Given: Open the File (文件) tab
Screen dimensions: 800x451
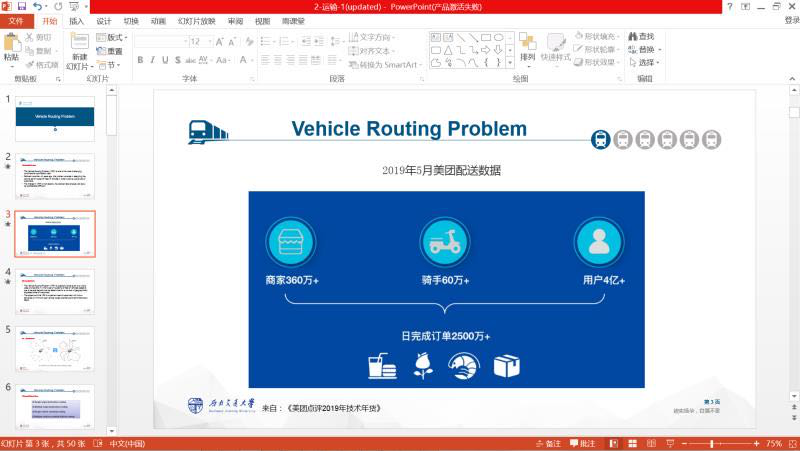Looking at the screenshot, I should point(16,21).
